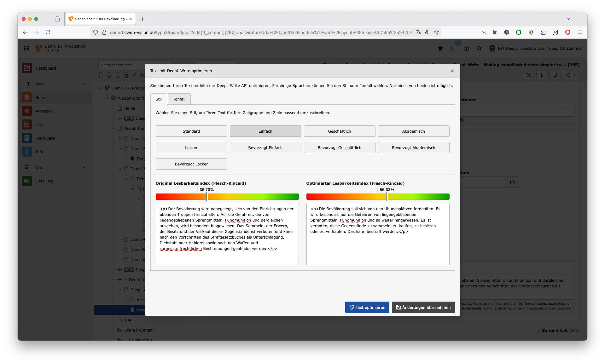Open the Firefox library icon

pyautogui.click(x=495, y=32)
